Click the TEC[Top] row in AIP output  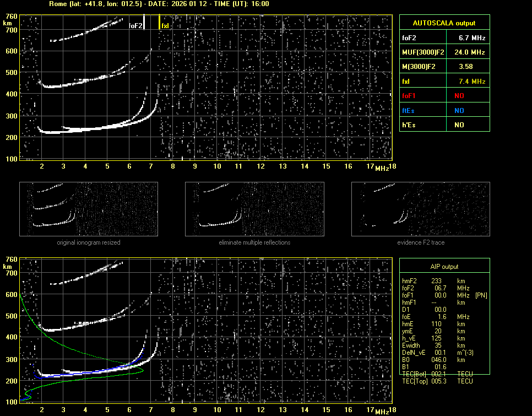pos(438,381)
